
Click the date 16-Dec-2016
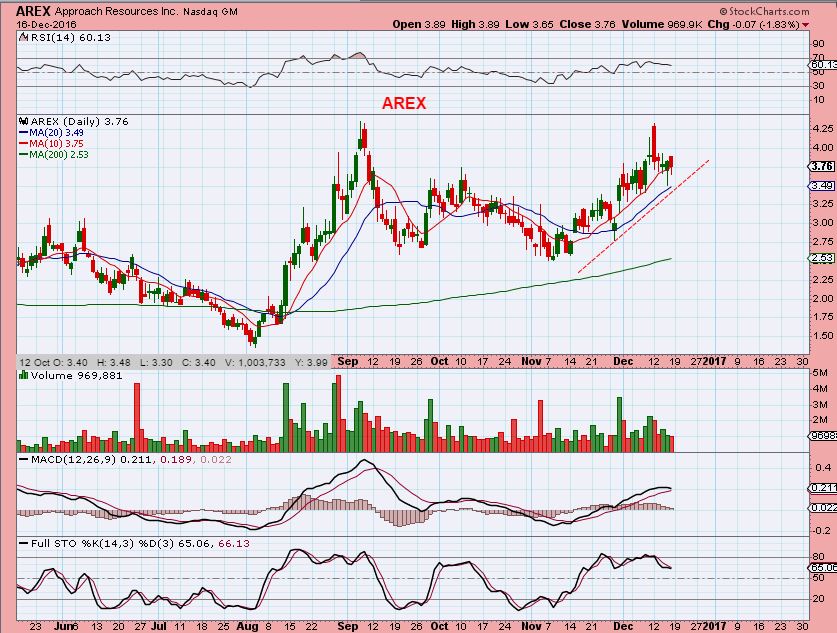click(46, 25)
